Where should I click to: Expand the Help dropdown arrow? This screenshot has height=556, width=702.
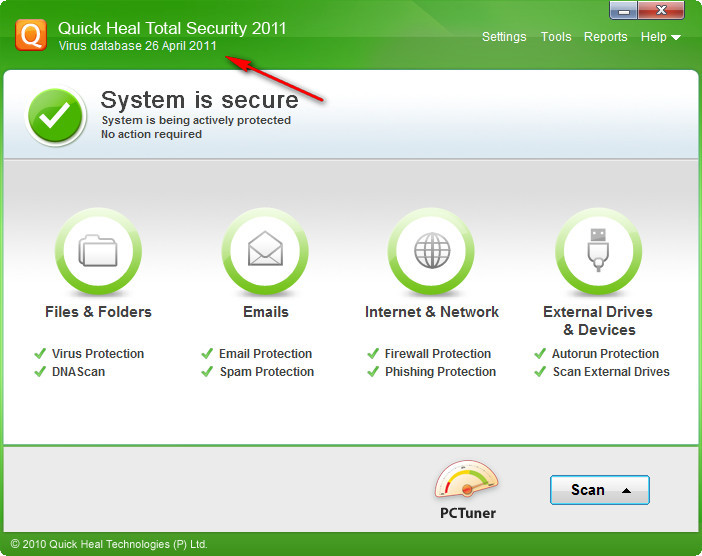click(x=676, y=38)
